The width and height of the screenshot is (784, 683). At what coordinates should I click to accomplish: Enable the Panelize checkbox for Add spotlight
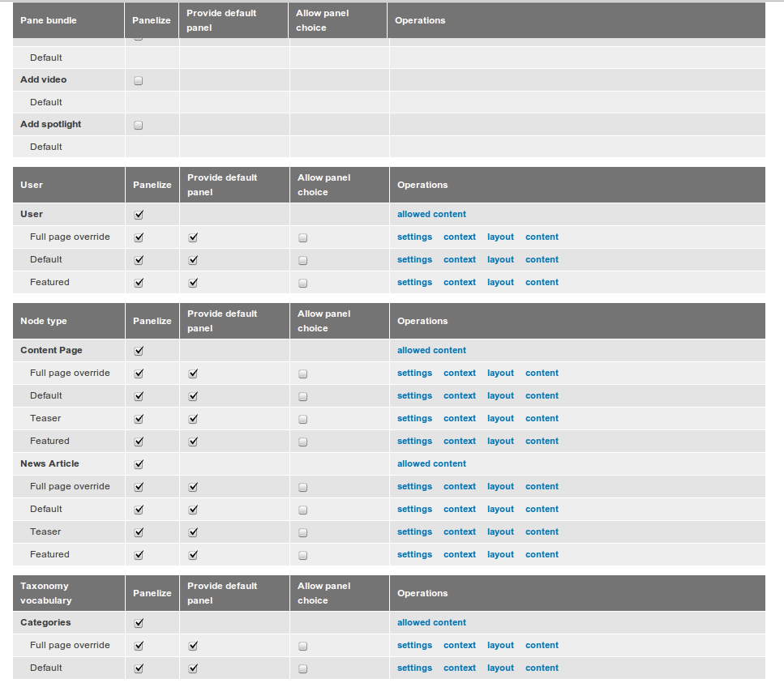(x=139, y=125)
